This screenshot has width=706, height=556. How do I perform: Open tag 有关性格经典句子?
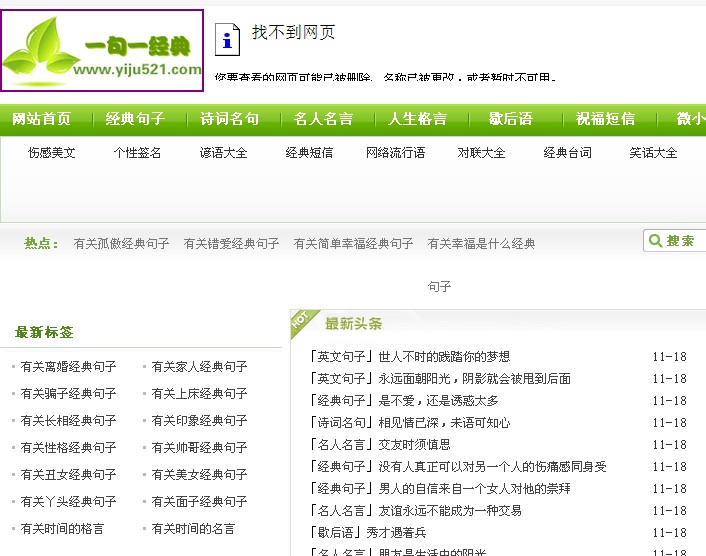click(68, 448)
